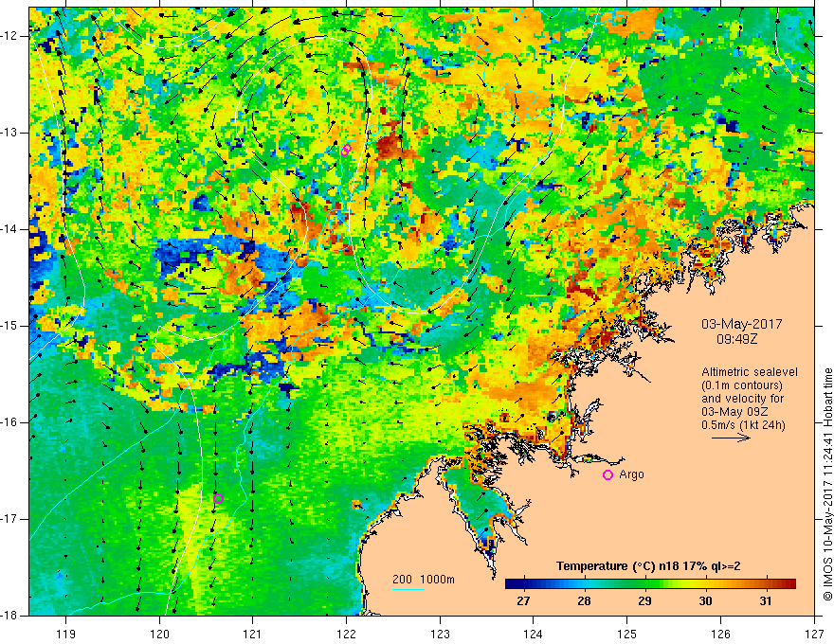The height and width of the screenshot is (644, 834).
Task: Click the green 29°C section of the colorbar
Action: pyautogui.click(x=644, y=584)
